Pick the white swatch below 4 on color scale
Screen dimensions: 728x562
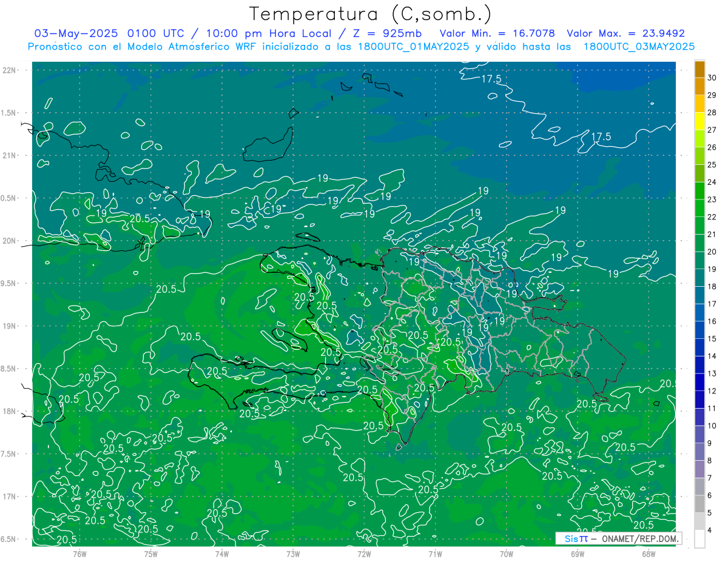tap(699, 539)
